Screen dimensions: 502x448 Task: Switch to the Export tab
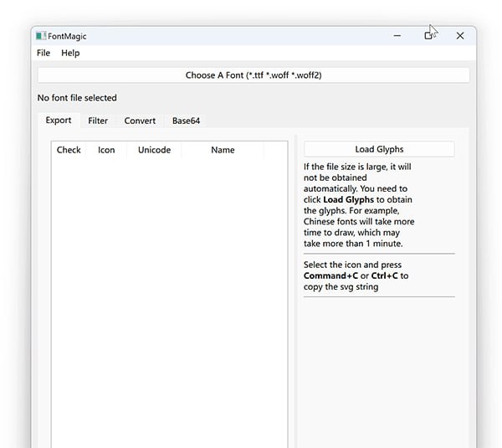coord(59,121)
